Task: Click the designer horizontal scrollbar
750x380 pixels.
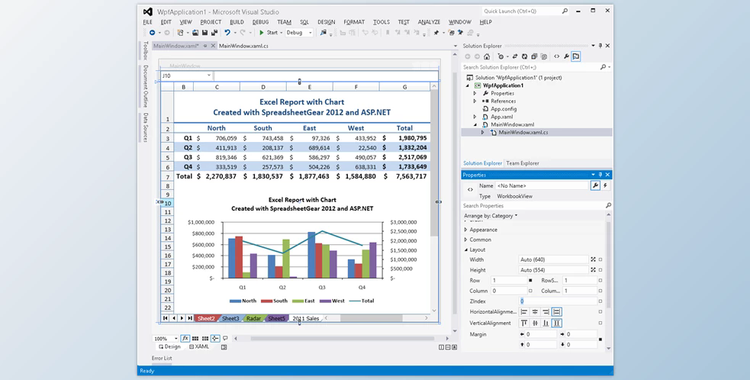Action: (342, 338)
